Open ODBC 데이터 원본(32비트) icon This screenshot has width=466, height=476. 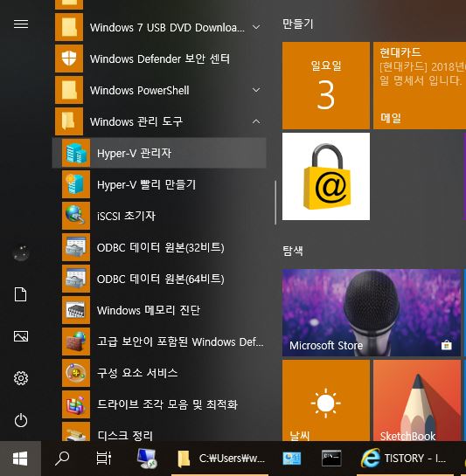76,247
